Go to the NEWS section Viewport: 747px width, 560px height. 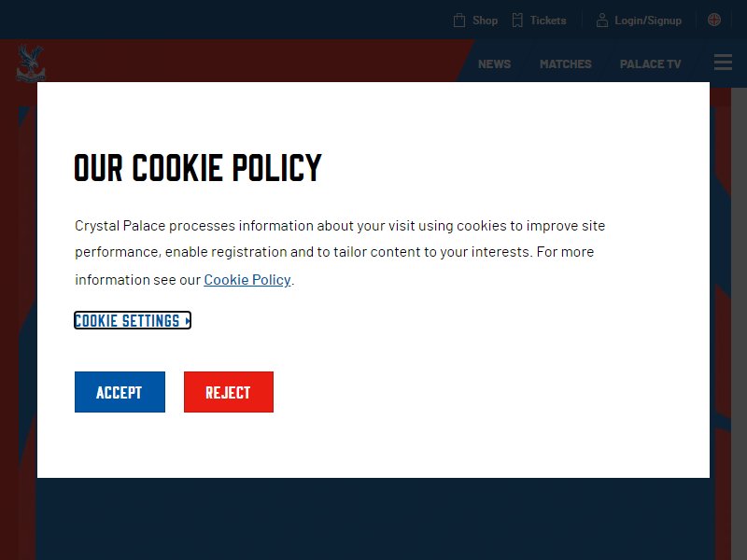495,63
